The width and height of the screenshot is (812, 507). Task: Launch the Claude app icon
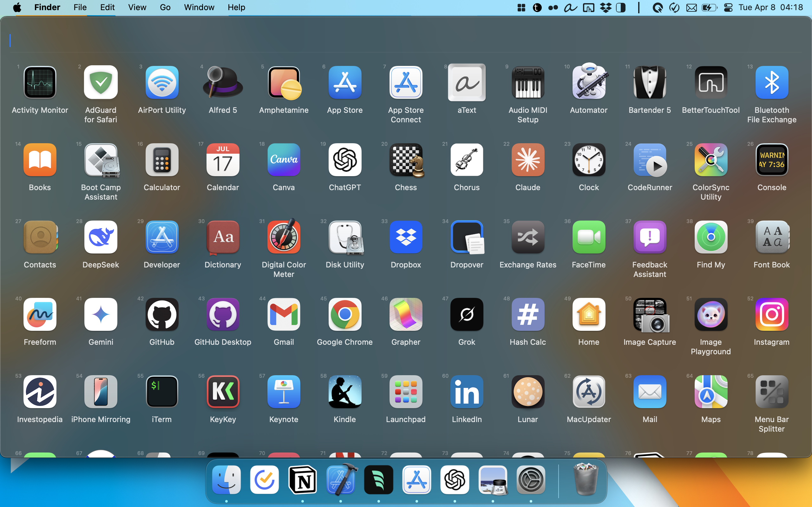(x=528, y=160)
